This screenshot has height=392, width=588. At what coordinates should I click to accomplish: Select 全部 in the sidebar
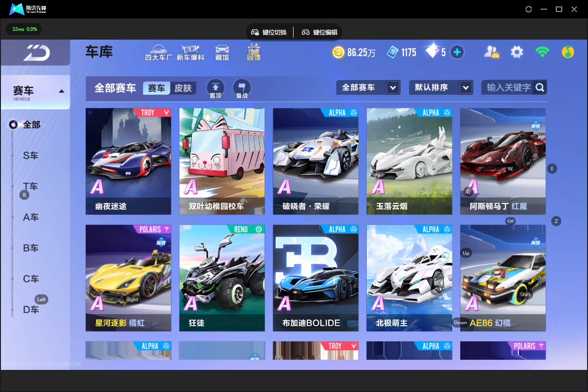[x=32, y=124]
